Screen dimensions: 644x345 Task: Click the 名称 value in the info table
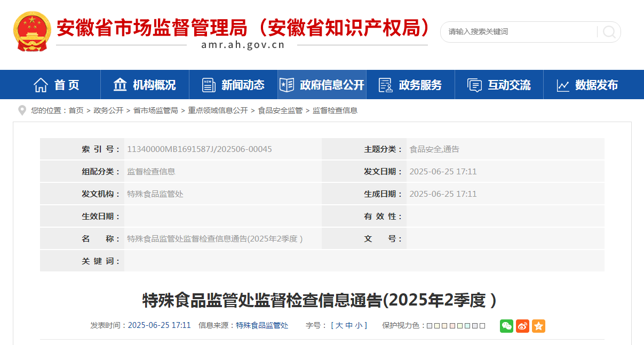(x=215, y=239)
